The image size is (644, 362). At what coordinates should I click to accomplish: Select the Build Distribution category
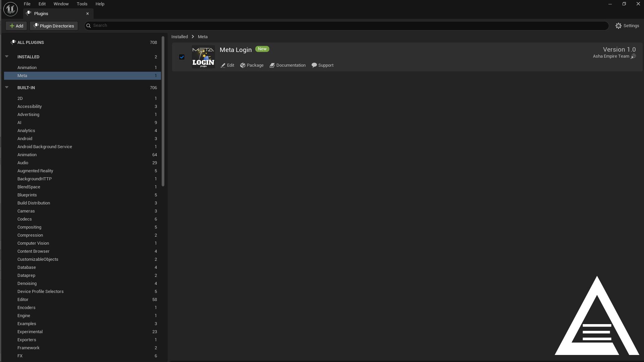[x=83, y=203]
